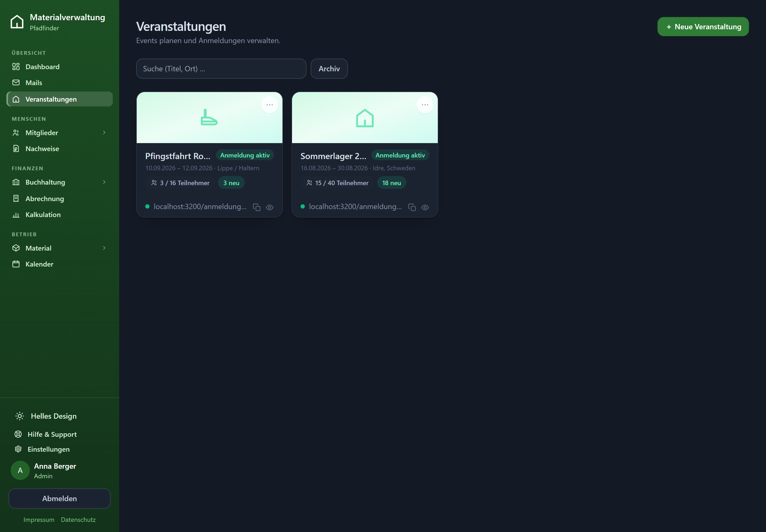Screen dimensions: 766x532
Task: Open the Pfingstfahrt card banner image
Action: pos(209,118)
